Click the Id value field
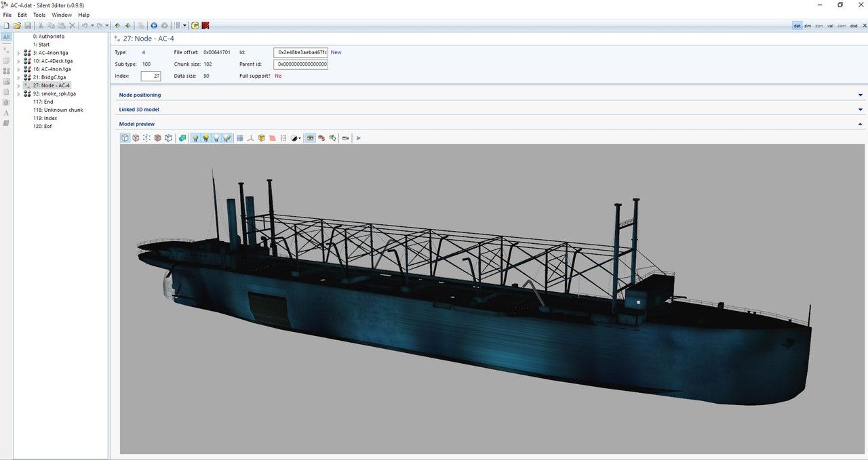The width and height of the screenshot is (868, 460). point(301,52)
